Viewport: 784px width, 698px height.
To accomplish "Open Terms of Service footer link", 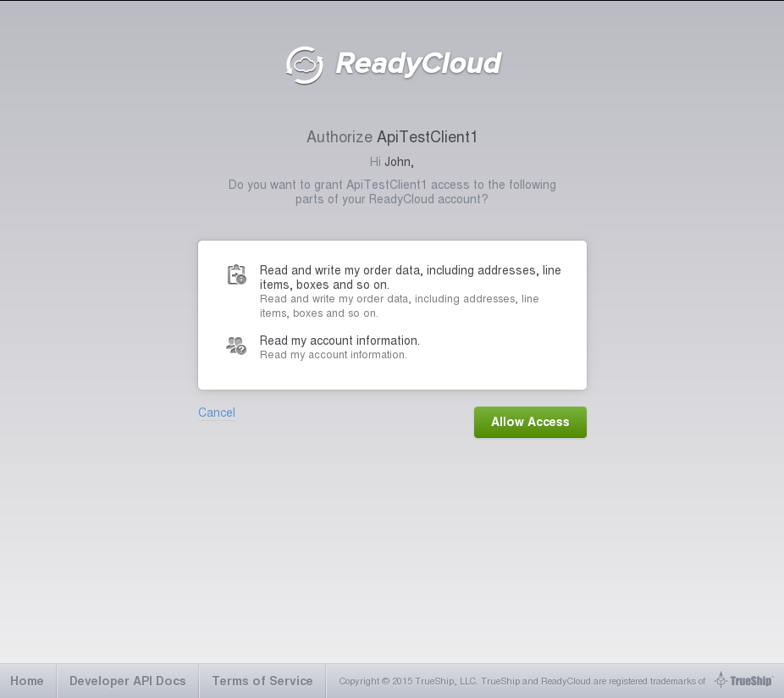I will tap(262, 681).
